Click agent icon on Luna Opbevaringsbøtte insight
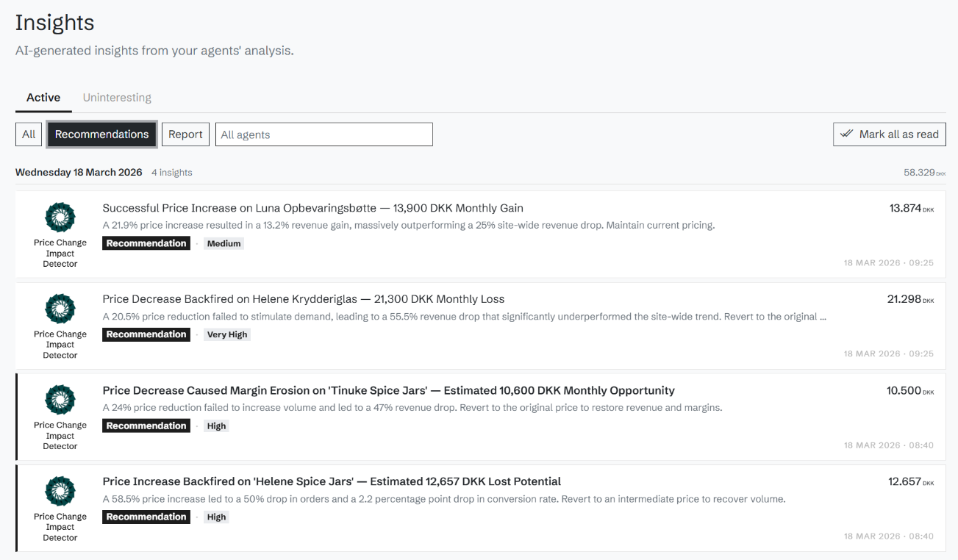The image size is (958, 560). (x=60, y=218)
